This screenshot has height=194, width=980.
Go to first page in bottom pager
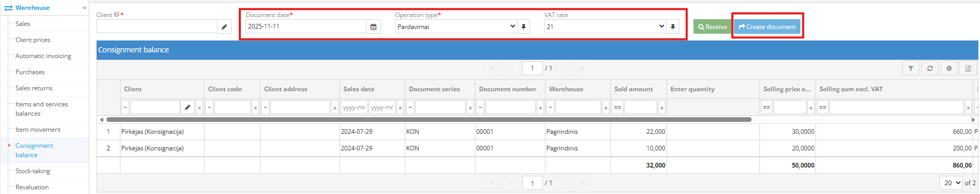[x=492, y=183]
